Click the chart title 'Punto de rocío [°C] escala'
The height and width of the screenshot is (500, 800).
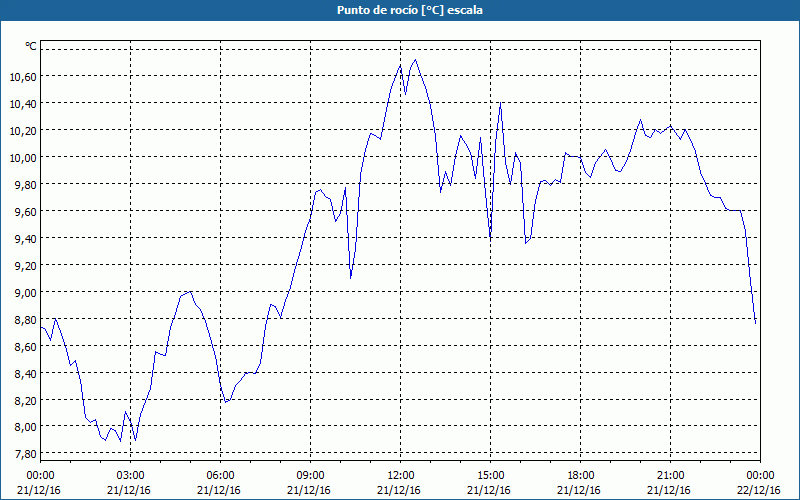point(410,10)
